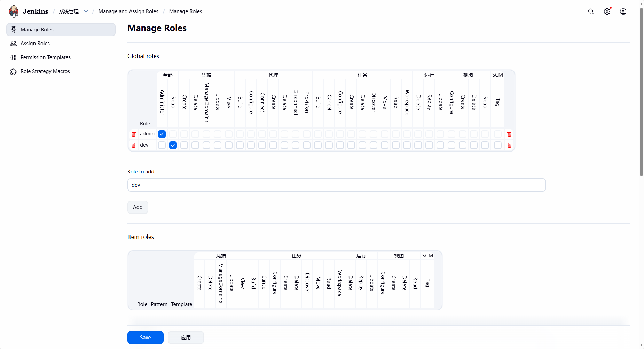Open the user account icon

click(x=623, y=11)
